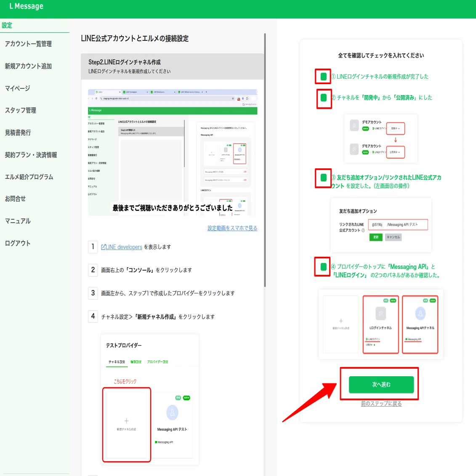Click the Messaging APIチャネル panel example image

coord(420,324)
